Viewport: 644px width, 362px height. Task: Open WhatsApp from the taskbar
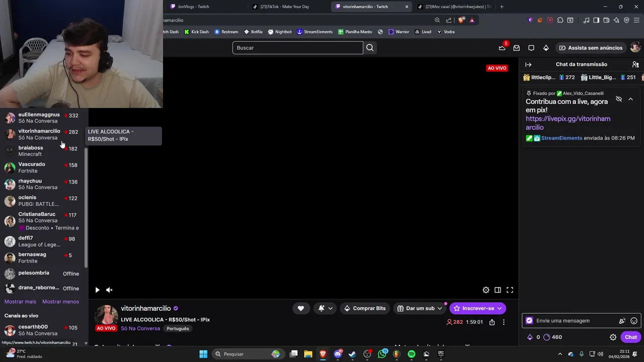tap(382, 354)
